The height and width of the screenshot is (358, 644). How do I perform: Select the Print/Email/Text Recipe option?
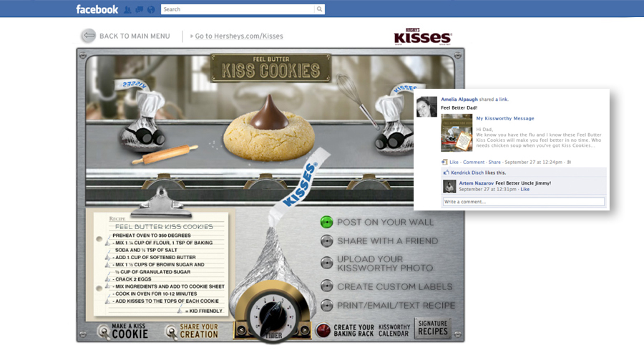pos(327,305)
